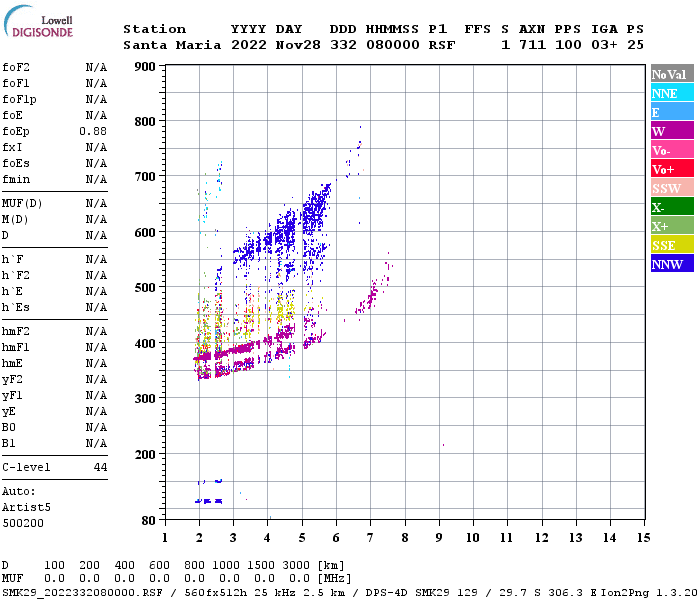Image resolution: width=700 pixels, height=600 pixels.
Task: Click the foF1 parameter label
Action: (x=16, y=83)
